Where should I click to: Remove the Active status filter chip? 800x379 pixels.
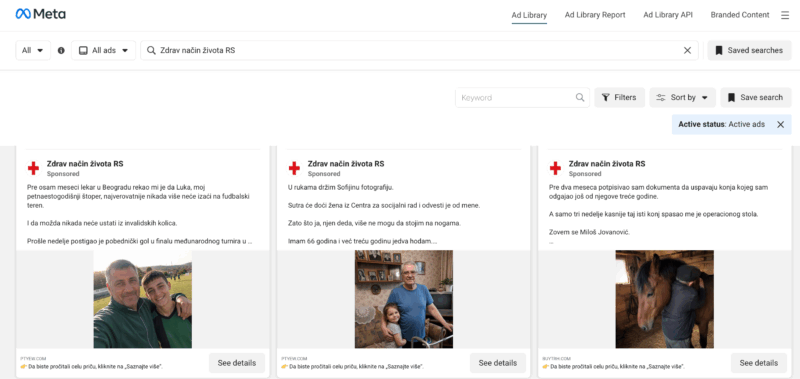coord(780,124)
